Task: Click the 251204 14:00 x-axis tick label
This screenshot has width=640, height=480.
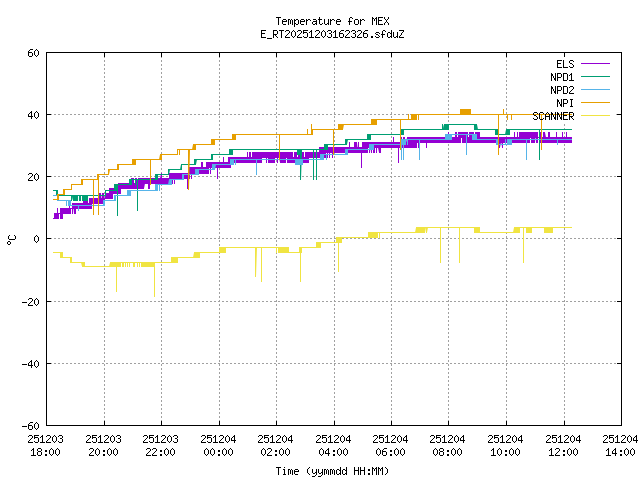Action: click(x=620, y=445)
